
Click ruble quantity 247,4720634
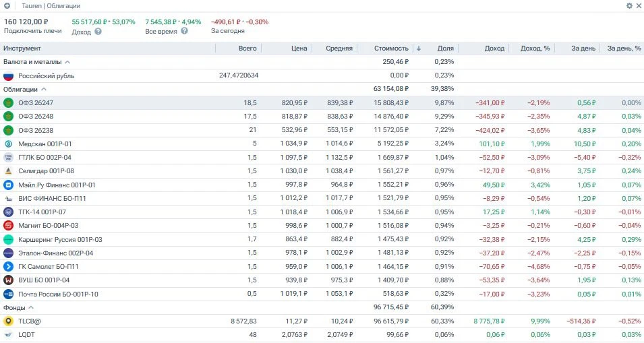(x=239, y=75)
